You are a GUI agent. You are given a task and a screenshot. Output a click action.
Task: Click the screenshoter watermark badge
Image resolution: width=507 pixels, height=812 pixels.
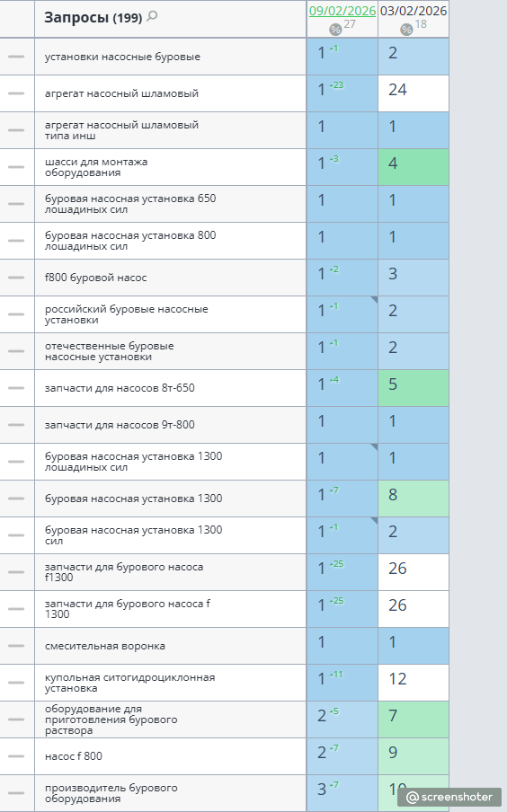[x=449, y=797]
